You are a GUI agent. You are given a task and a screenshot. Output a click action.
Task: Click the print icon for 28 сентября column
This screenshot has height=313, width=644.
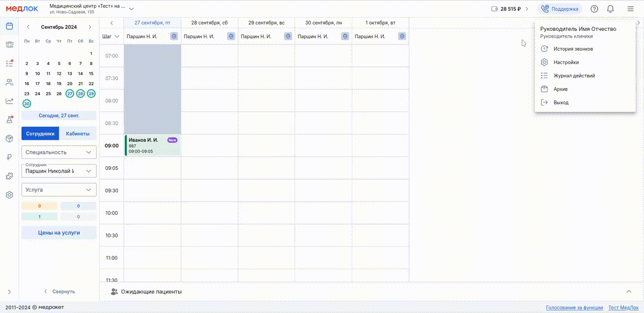(231, 36)
